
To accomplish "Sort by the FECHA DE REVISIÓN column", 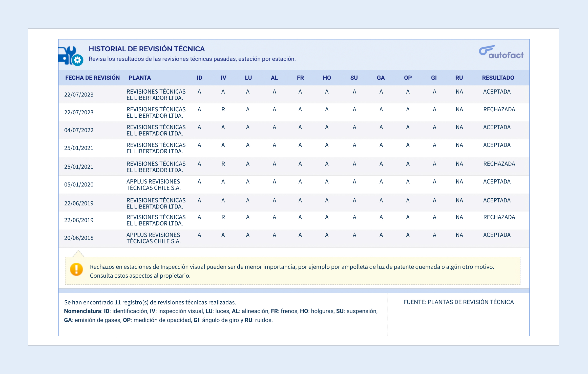I will pyautogui.click(x=93, y=78).
